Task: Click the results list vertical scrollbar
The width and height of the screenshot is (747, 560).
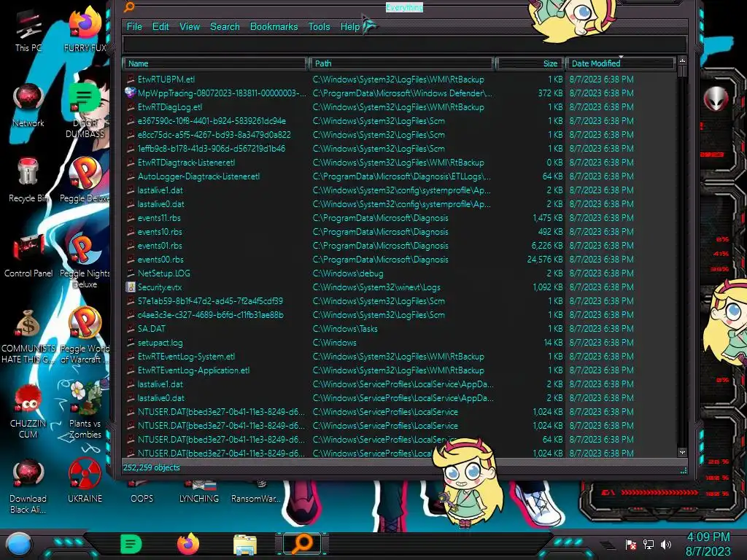Action: pyautogui.click(x=682, y=257)
